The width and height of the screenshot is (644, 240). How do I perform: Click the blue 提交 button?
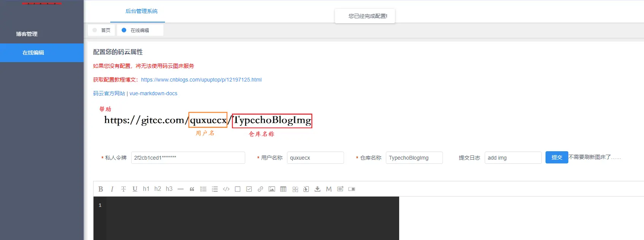click(557, 157)
